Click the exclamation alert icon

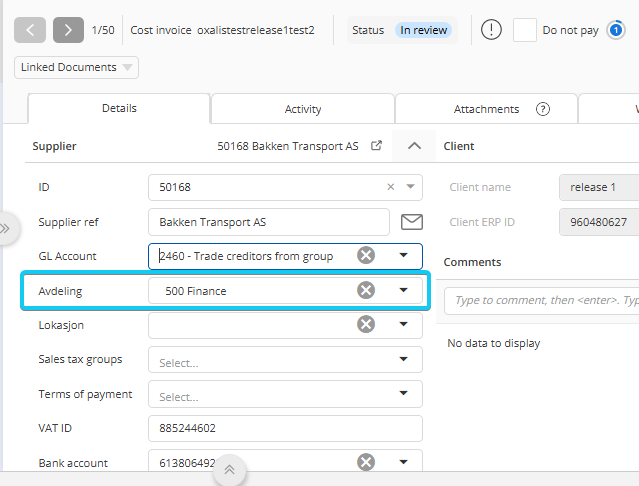491,30
